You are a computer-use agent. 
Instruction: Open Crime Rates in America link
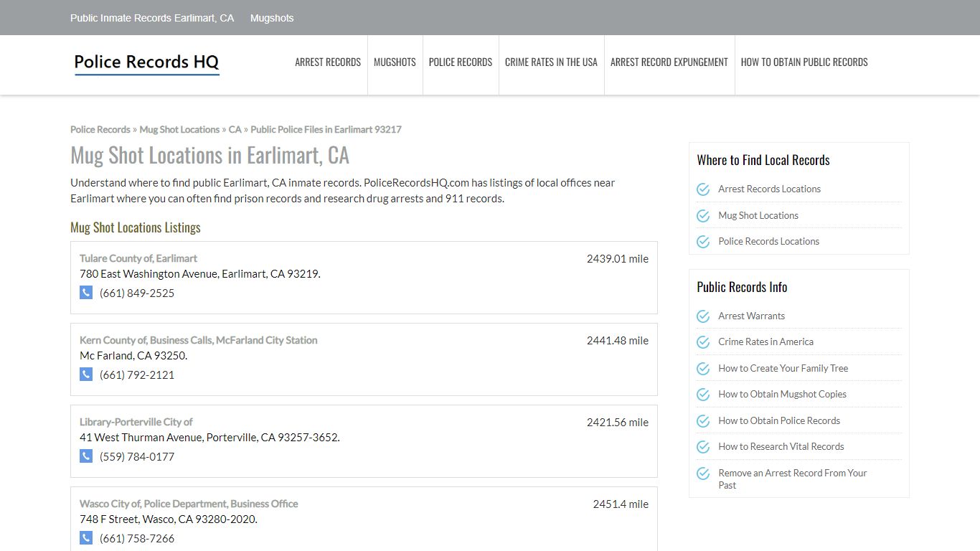(765, 342)
